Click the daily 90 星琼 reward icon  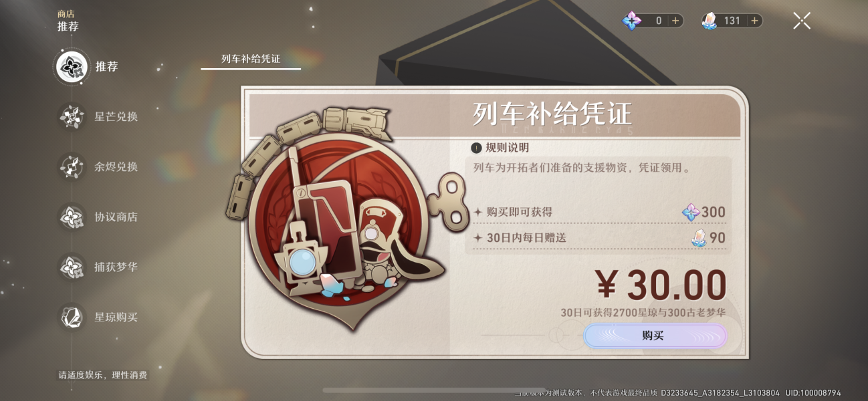(698, 237)
